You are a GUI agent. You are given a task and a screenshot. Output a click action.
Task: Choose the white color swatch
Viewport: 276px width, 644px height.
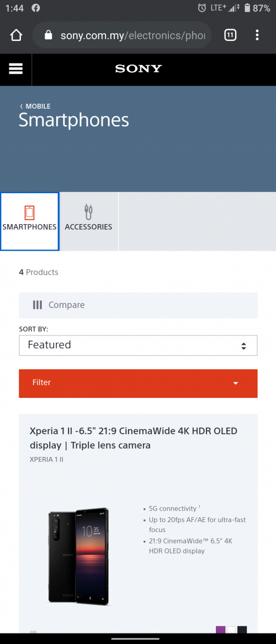tap(232, 630)
